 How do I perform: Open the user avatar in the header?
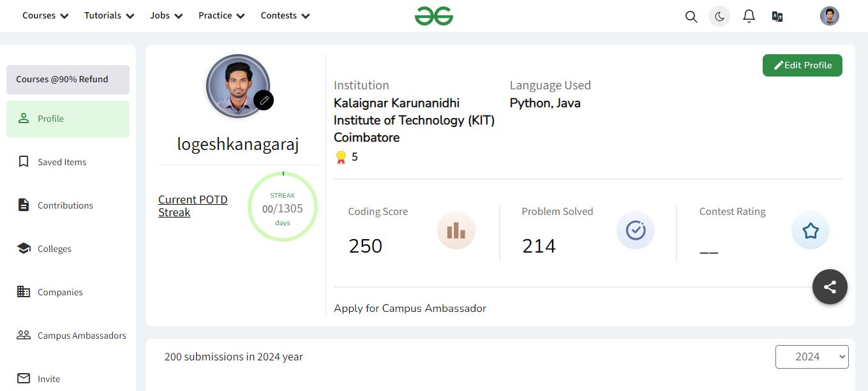(830, 16)
